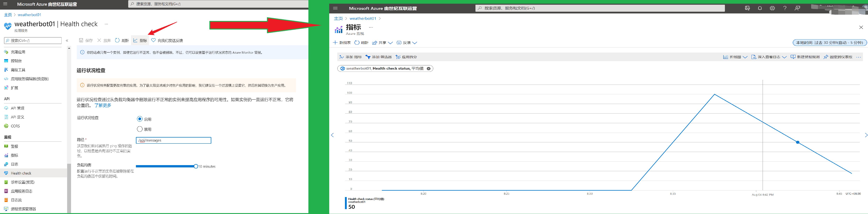Click 刷新 in the Metrics toolbar
868x214 pixels.
[361, 43]
